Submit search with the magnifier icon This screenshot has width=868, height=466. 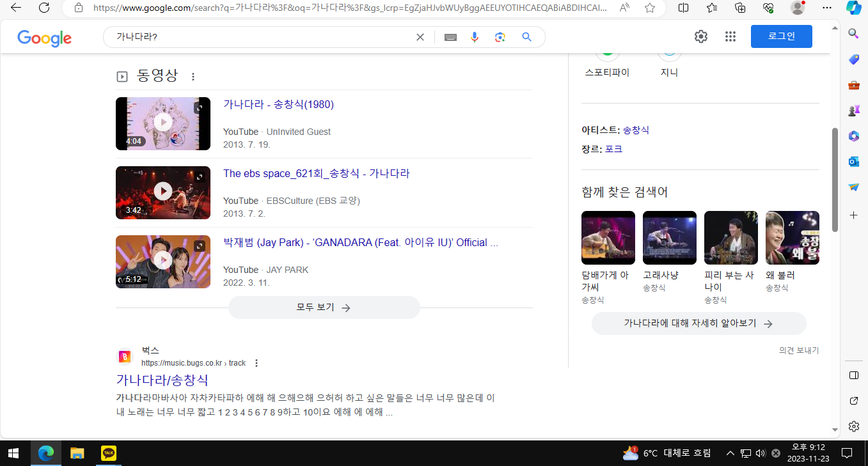pyautogui.click(x=527, y=37)
